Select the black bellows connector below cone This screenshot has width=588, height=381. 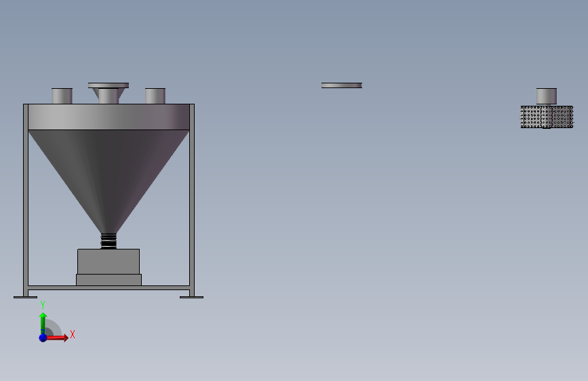pos(109,241)
